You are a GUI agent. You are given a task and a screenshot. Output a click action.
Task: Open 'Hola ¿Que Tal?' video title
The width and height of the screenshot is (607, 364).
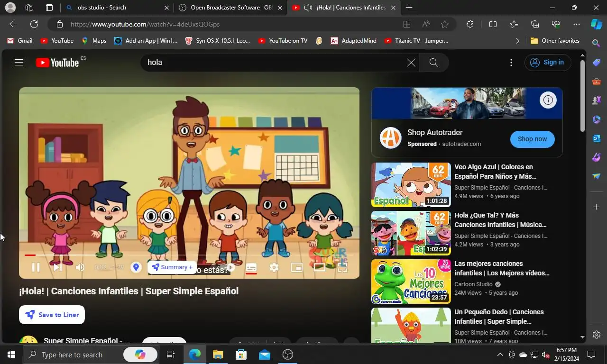click(x=500, y=220)
